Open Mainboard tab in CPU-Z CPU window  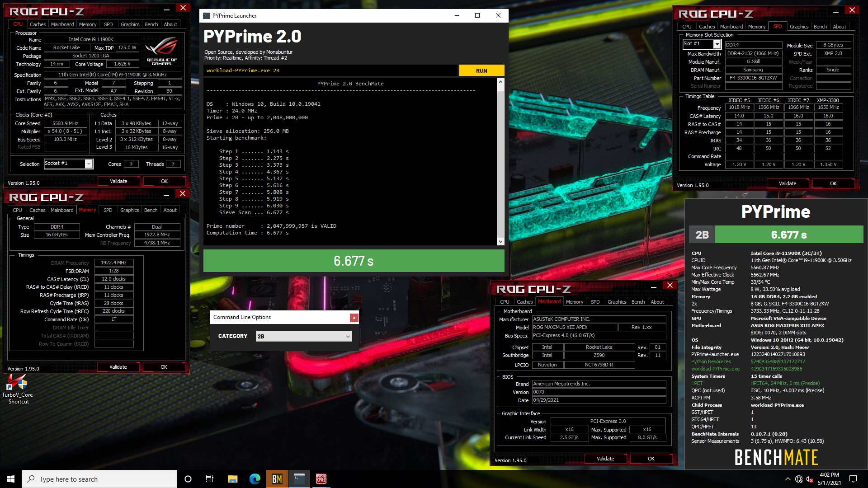(x=62, y=24)
